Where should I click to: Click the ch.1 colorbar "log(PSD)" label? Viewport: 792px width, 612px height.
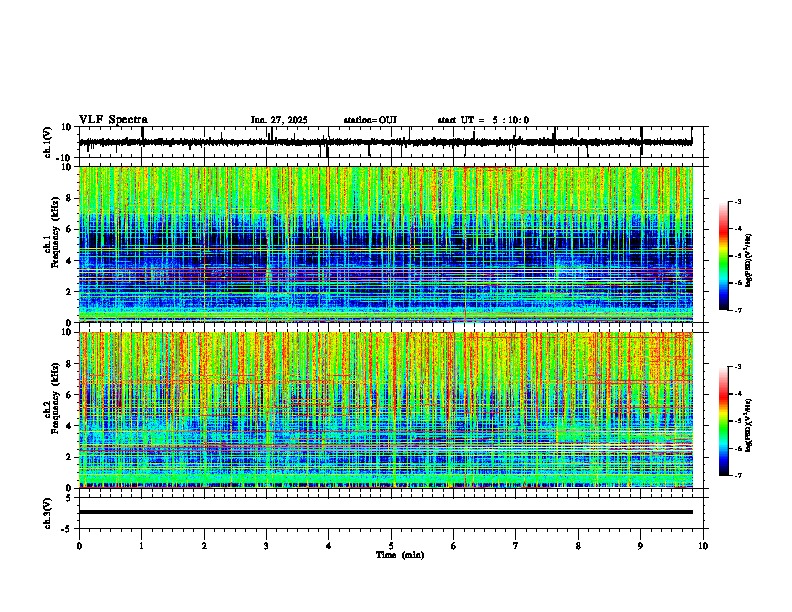pos(749,261)
